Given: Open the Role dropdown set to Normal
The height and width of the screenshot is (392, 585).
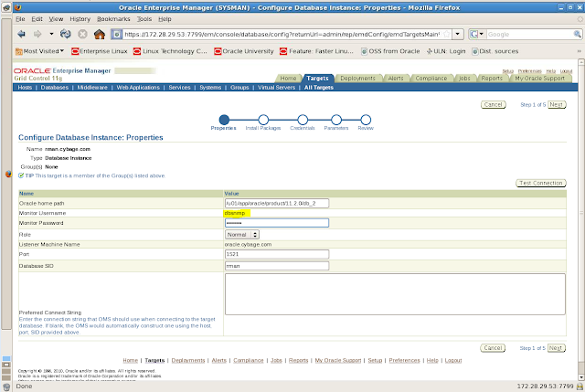Looking at the screenshot, I should (x=242, y=235).
